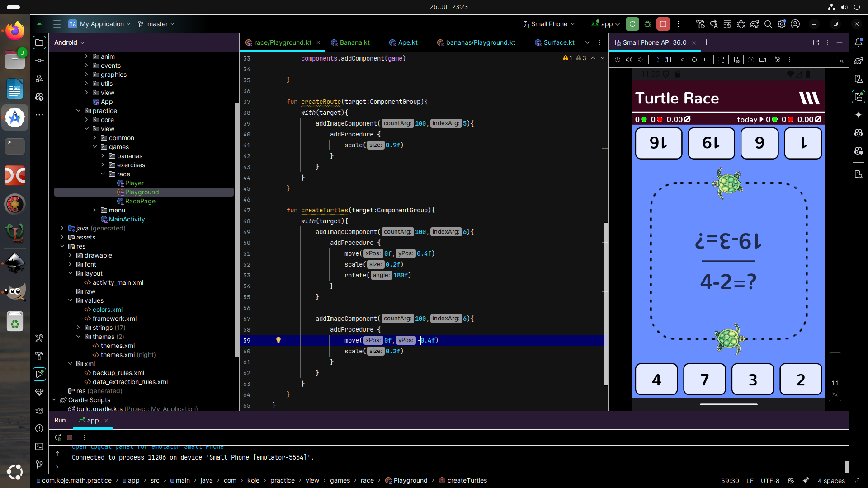
Task: Select the RacePage file in tree
Action: pos(140,201)
